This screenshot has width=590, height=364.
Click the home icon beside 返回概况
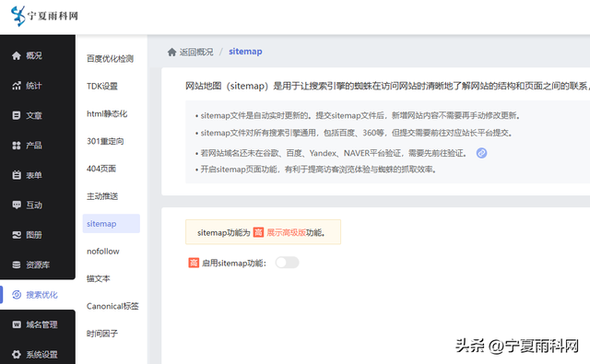[172, 52]
